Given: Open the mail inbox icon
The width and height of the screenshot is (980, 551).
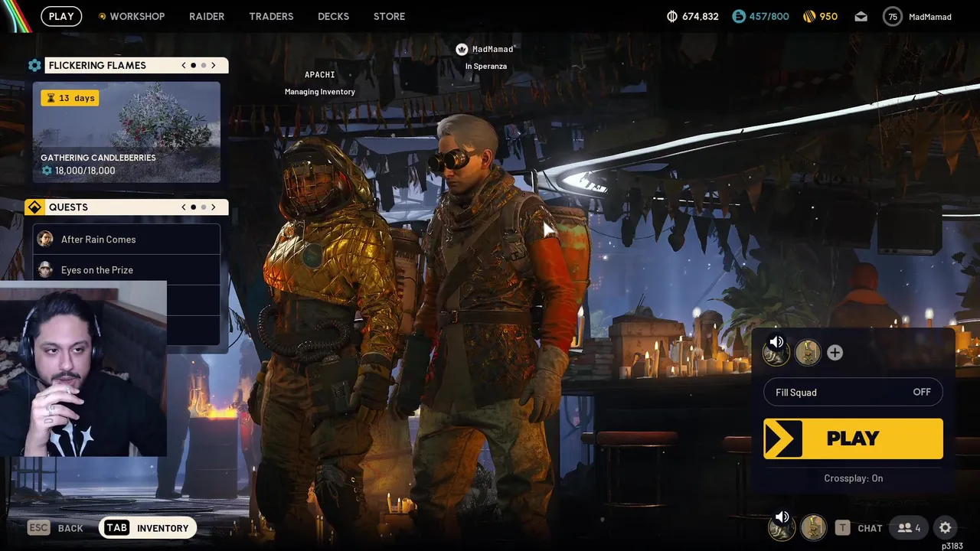Looking at the screenshot, I should point(861,16).
